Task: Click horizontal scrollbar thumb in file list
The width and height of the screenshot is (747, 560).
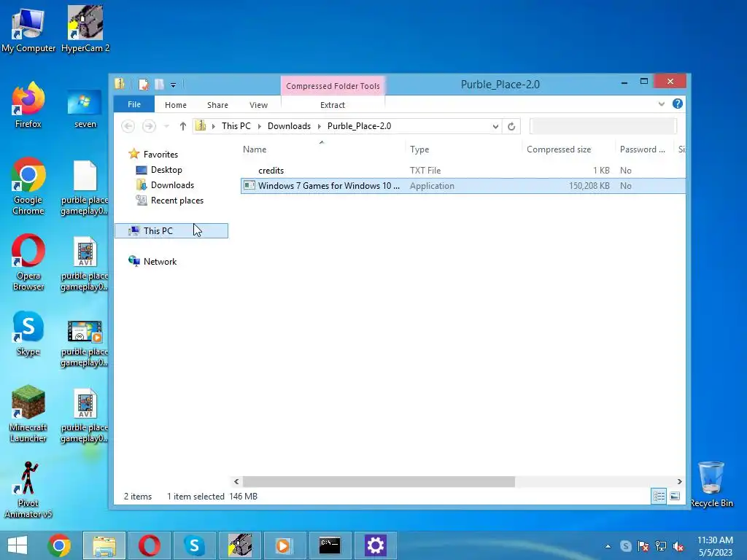Action: pyautogui.click(x=379, y=481)
